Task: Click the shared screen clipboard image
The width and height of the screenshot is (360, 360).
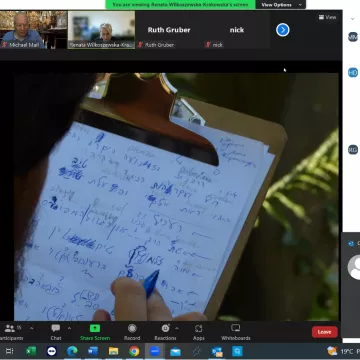Action: (176, 197)
